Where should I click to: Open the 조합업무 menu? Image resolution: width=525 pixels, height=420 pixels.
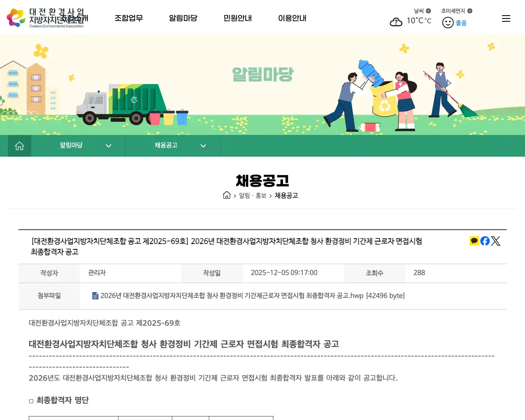(x=129, y=18)
